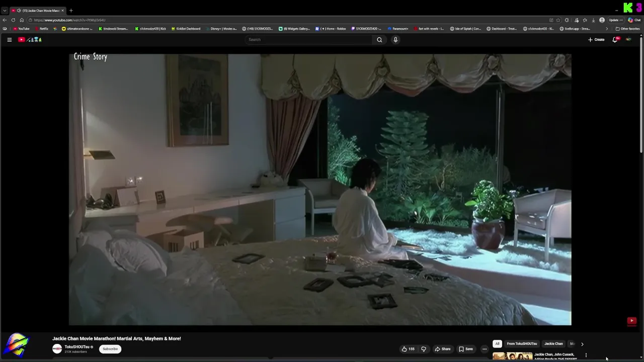
Task: Go to YouTube home via logo
Action: click(30, 40)
